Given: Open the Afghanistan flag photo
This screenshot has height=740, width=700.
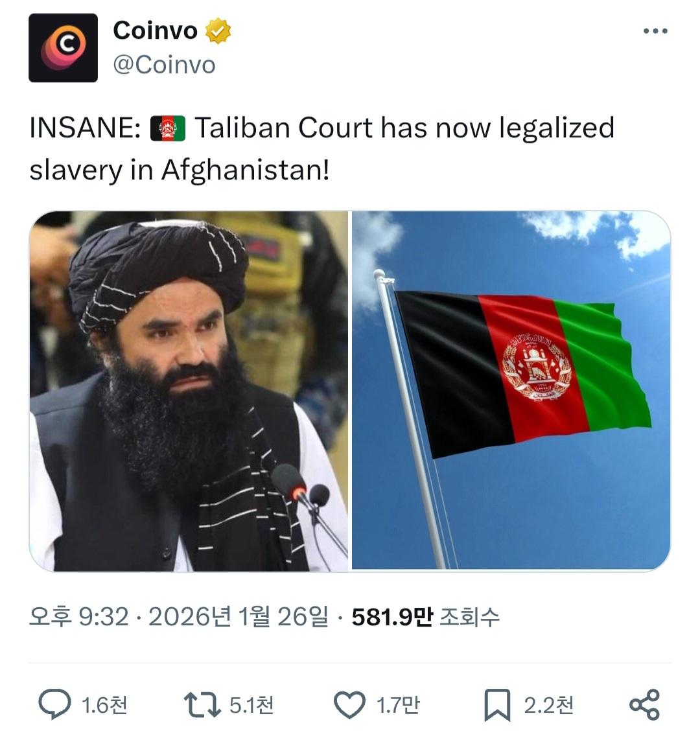Looking at the screenshot, I should pyautogui.click(x=511, y=391).
